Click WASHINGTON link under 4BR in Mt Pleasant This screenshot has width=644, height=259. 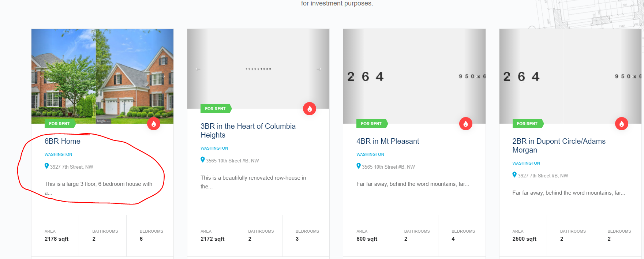pos(370,154)
